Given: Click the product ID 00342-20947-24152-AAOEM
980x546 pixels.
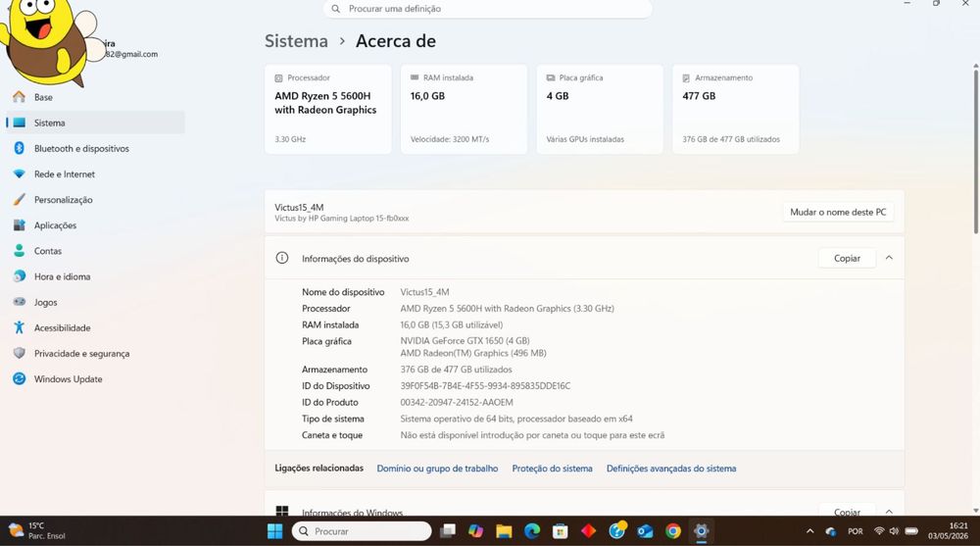Looking at the screenshot, I should [457, 402].
